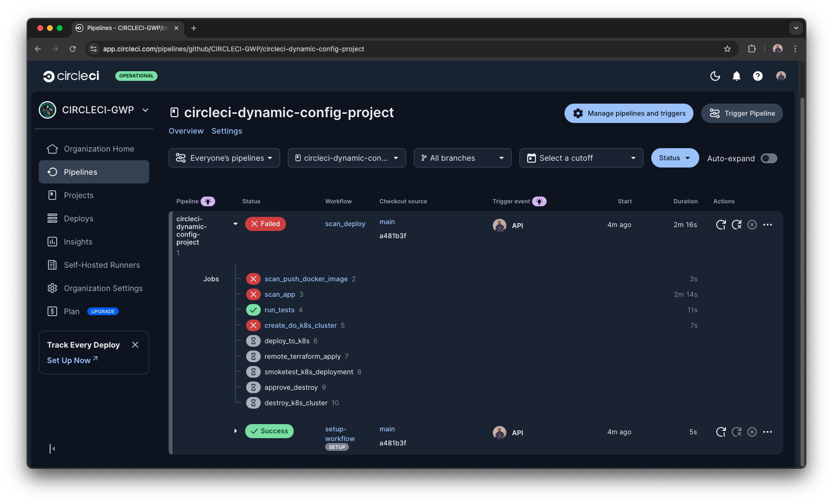Open the Select a cutoff date picker
Screen dimensions: 833x504
581,158
